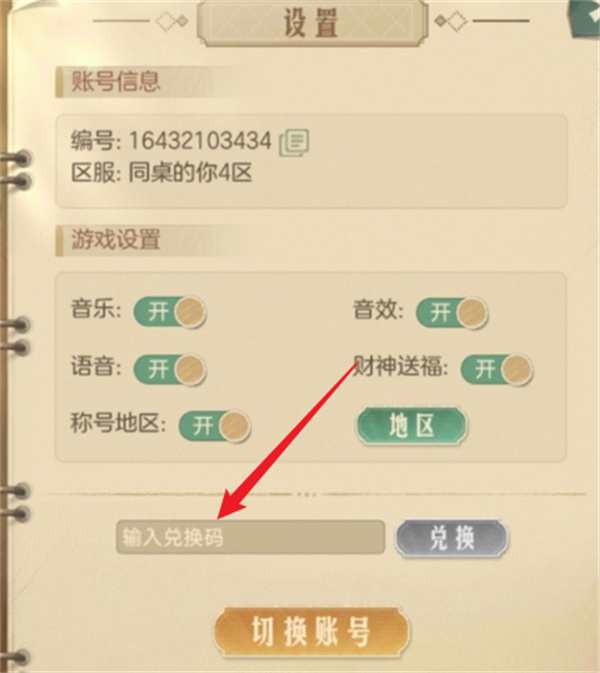The height and width of the screenshot is (673, 600).
Task: Turn off the 音乐 music switch
Action: [170, 312]
